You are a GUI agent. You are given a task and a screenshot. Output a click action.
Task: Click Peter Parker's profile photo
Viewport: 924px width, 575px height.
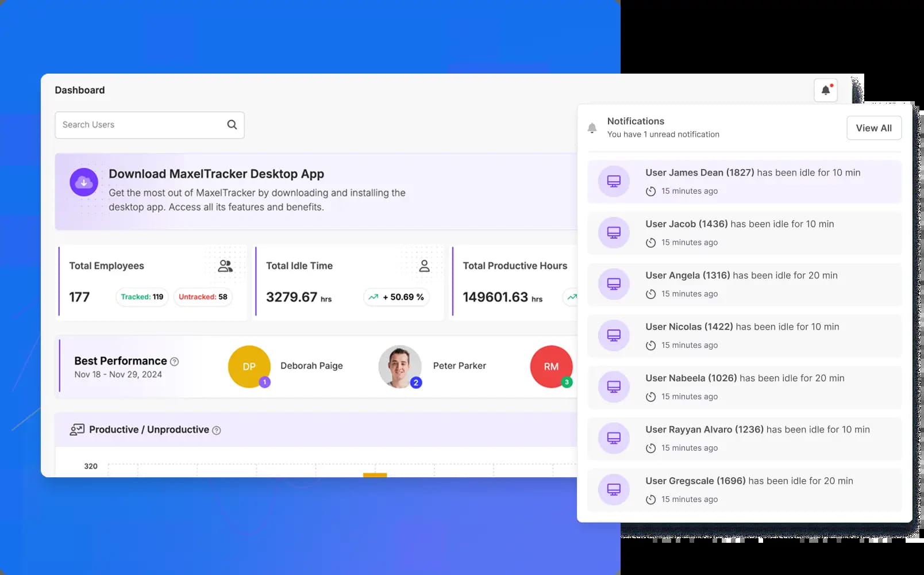coord(400,366)
